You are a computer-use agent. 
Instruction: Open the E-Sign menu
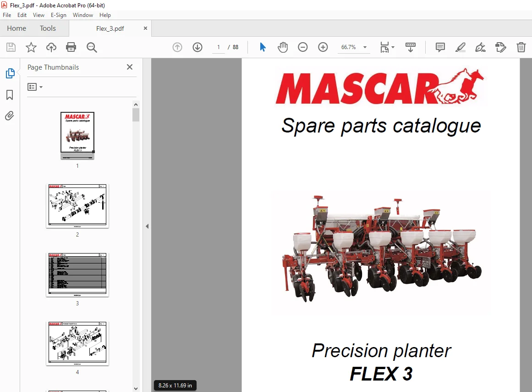(x=58, y=15)
